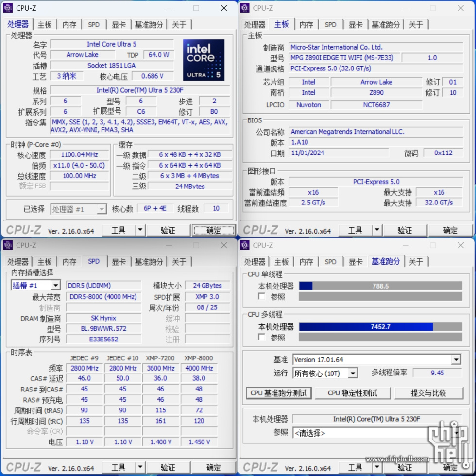Click the core speed "1100.04 MHz"

click(79, 154)
